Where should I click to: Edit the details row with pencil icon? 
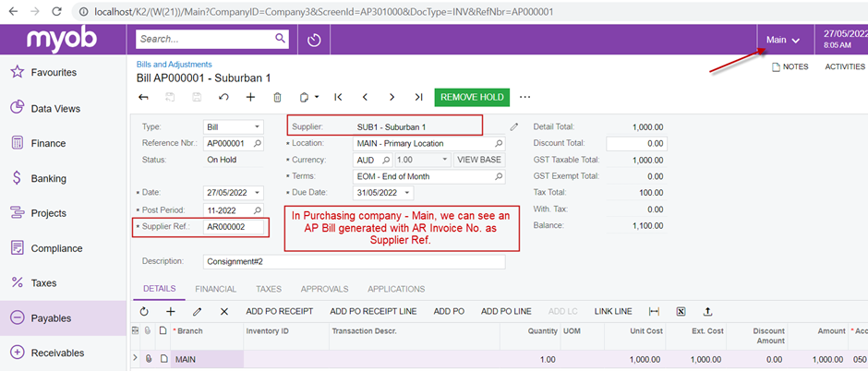(197, 311)
